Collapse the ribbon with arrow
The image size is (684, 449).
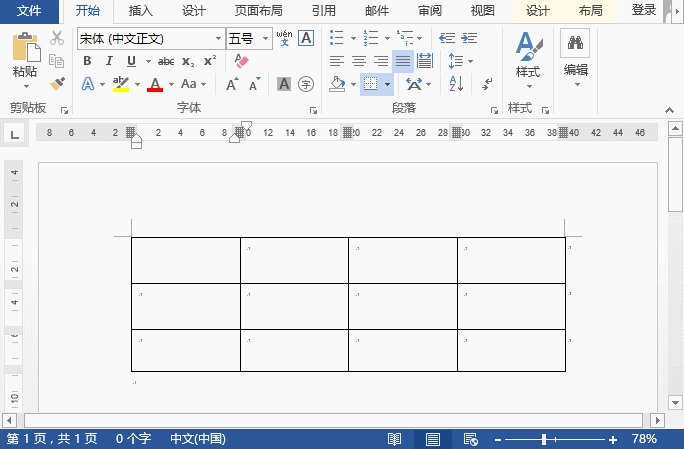pos(670,110)
